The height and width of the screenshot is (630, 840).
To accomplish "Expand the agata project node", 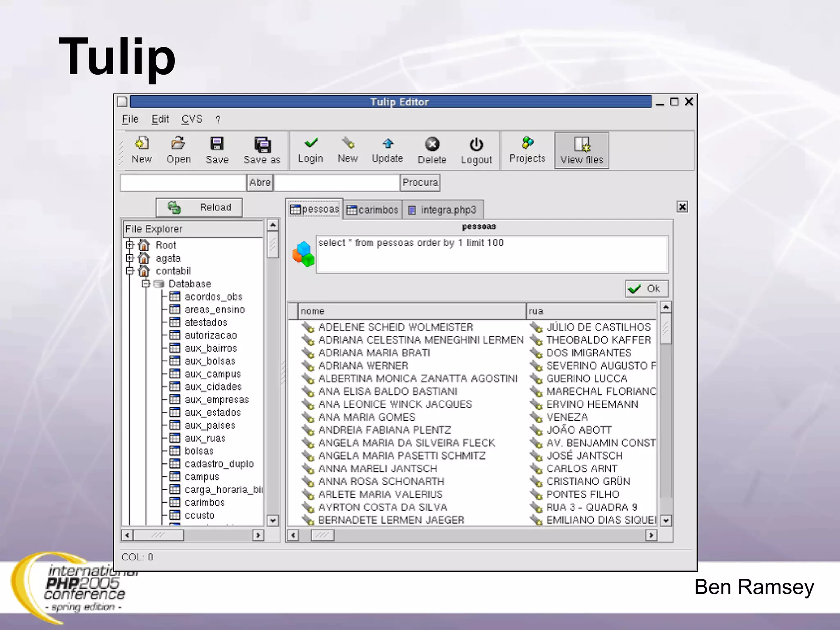I will coord(130,258).
